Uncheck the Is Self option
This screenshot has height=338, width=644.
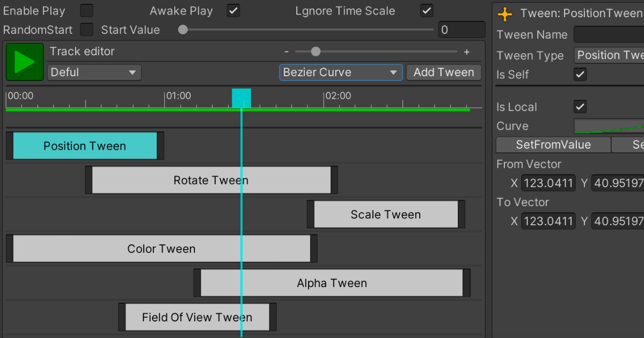[x=581, y=75]
